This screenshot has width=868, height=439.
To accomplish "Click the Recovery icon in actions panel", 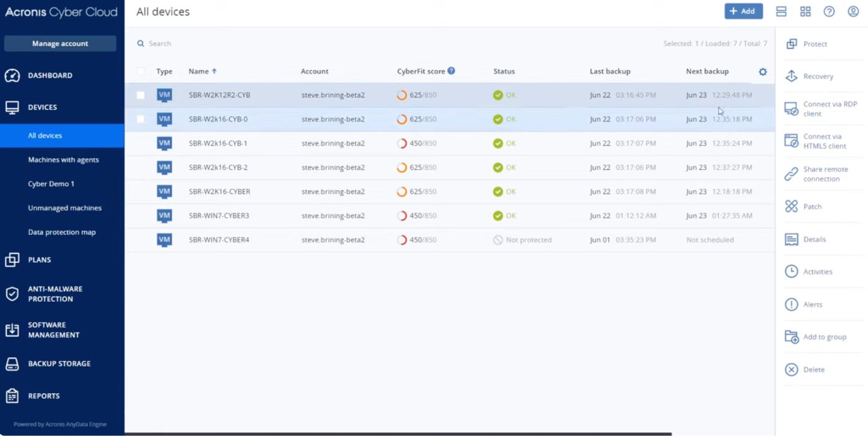I will tap(792, 76).
